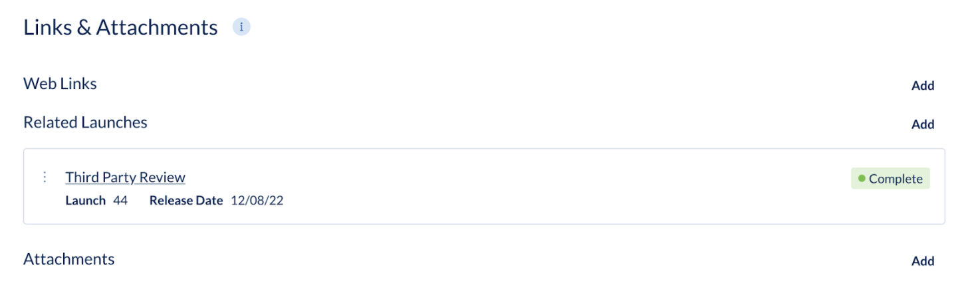This screenshot has width=980, height=303.
Task: Click launch number 44
Action: click(120, 200)
